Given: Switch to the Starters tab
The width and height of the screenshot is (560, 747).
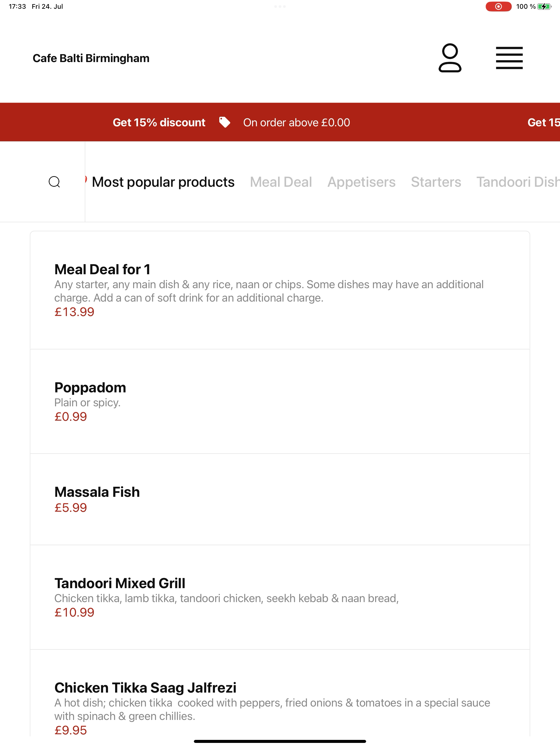Looking at the screenshot, I should [436, 182].
